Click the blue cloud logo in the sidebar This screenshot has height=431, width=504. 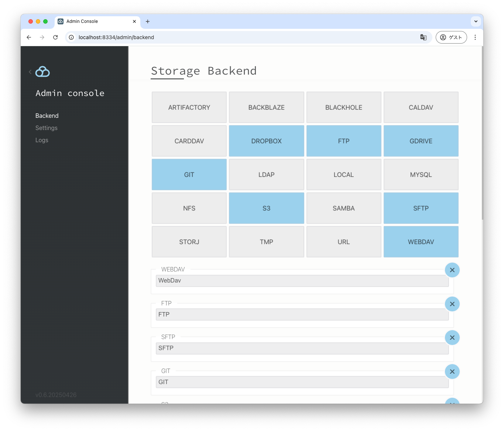pyautogui.click(x=42, y=72)
